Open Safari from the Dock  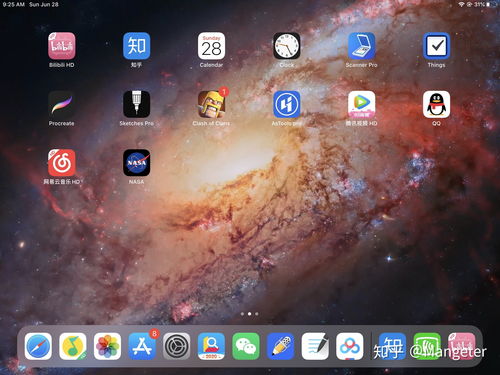pyautogui.click(x=38, y=346)
